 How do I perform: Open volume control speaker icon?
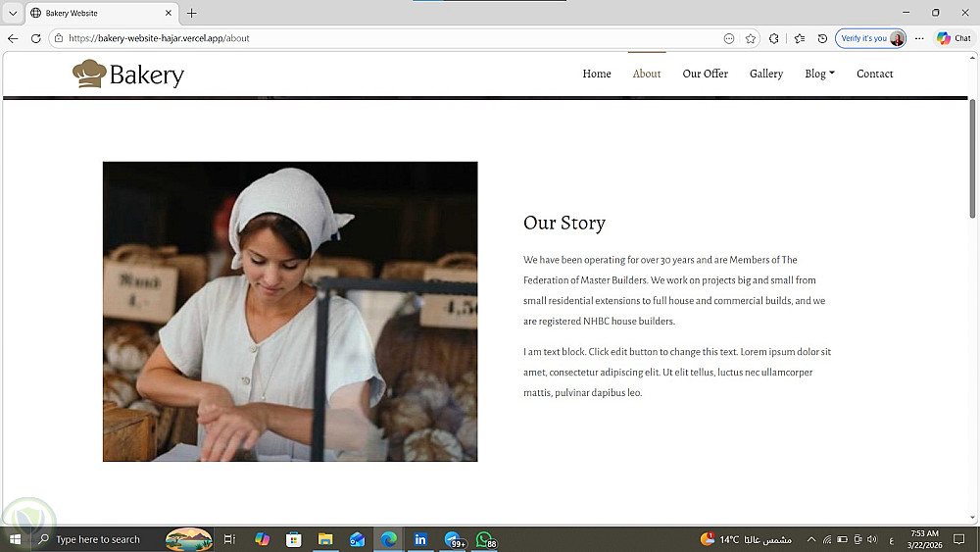point(872,539)
